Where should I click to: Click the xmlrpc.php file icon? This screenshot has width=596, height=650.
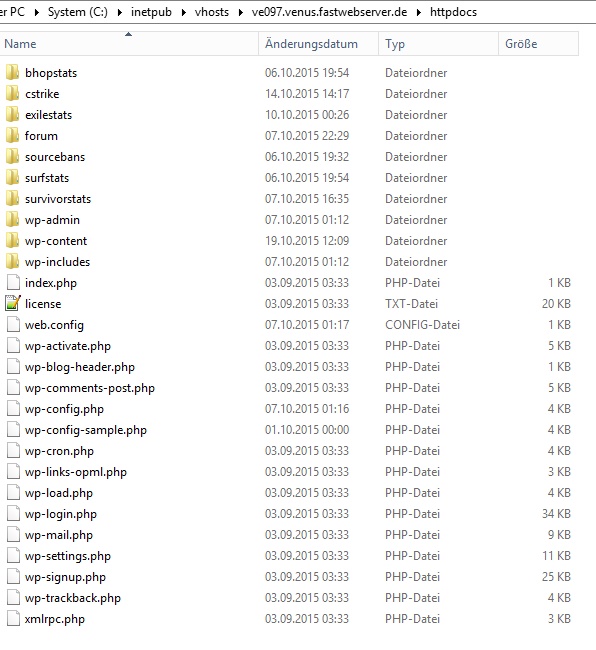tap(13, 618)
